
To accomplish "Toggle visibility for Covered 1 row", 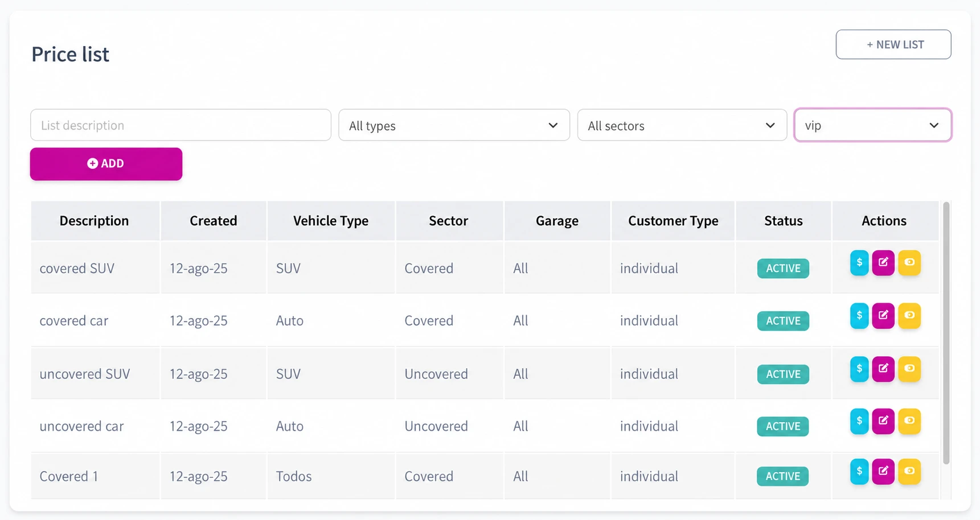I will (x=909, y=472).
